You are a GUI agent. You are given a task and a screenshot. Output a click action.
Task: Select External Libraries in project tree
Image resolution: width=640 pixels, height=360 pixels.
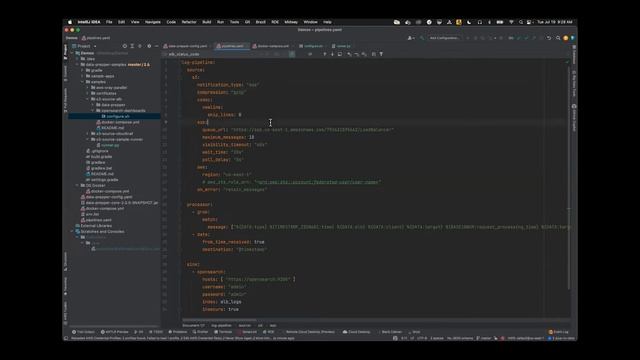coord(96,226)
